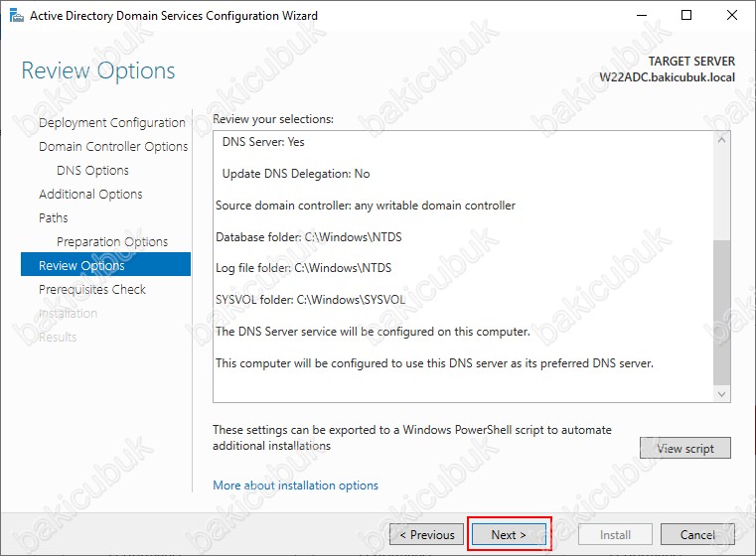Viewport: 756px width, 556px height.
Task: Open More about installation options link
Action: pyautogui.click(x=296, y=486)
